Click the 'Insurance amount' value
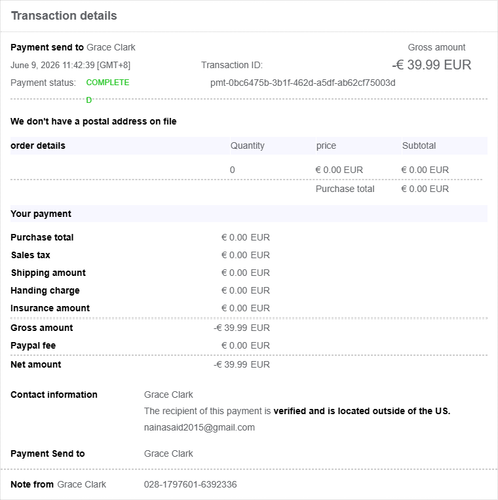Image resolution: width=498 pixels, height=500 pixels. coord(246,308)
